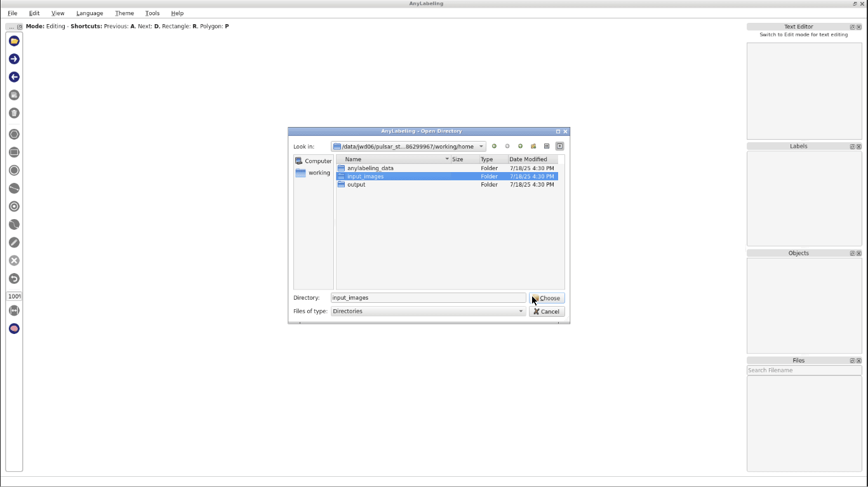The height and width of the screenshot is (487, 868).
Task: Click the Edit shapes pencil icon
Action: tap(14, 243)
